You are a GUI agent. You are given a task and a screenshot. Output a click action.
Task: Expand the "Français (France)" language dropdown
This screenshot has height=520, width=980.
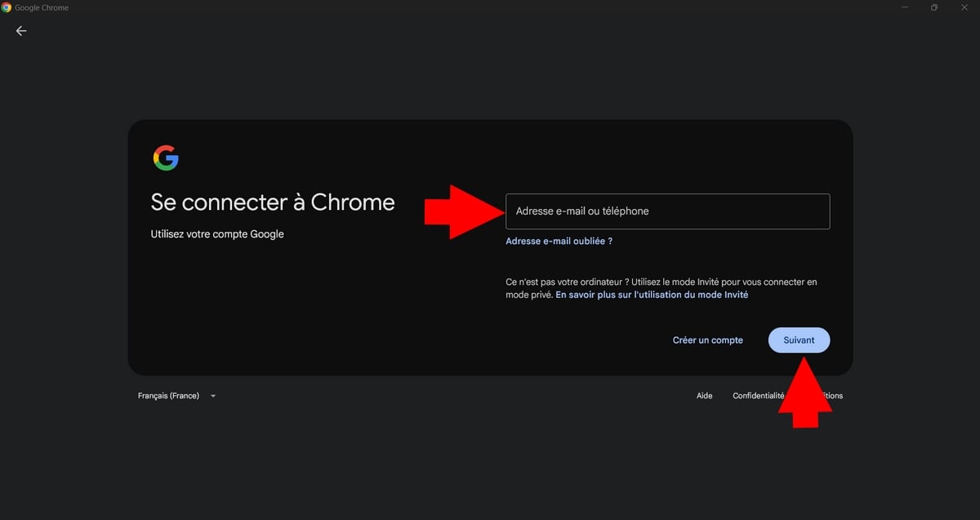click(177, 396)
